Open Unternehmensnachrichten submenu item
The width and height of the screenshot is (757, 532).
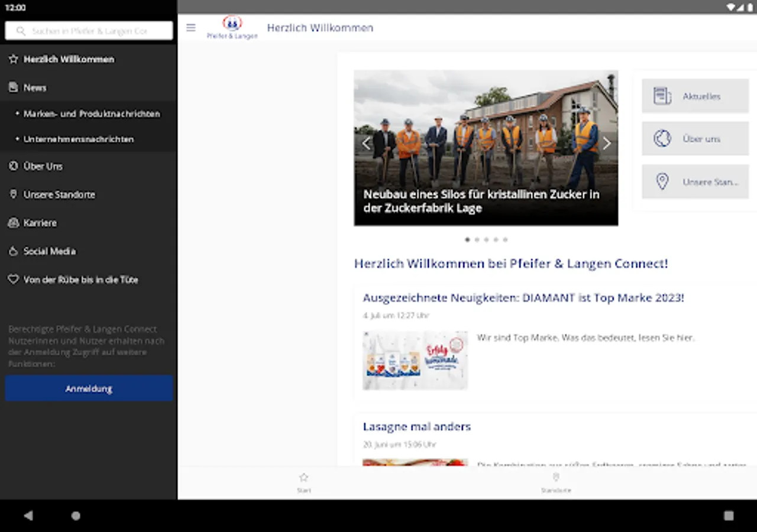tap(89, 140)
